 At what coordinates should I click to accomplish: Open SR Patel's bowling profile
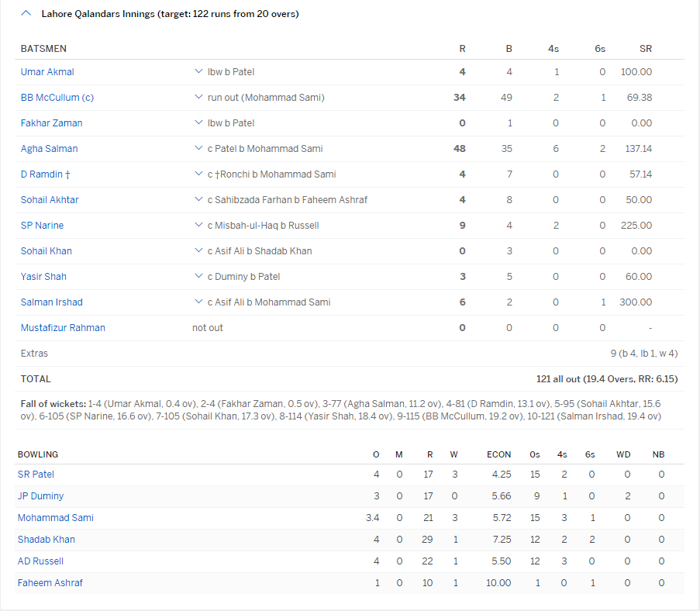pos(36,474)
